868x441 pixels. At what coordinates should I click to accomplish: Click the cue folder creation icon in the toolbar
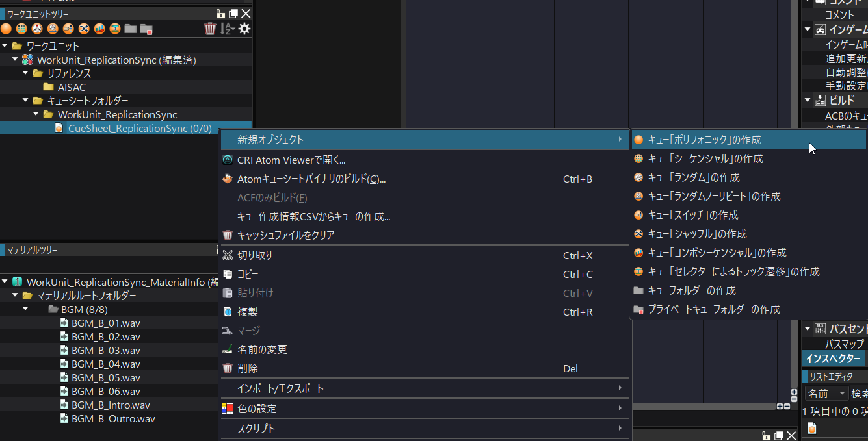tap(130, 29)
